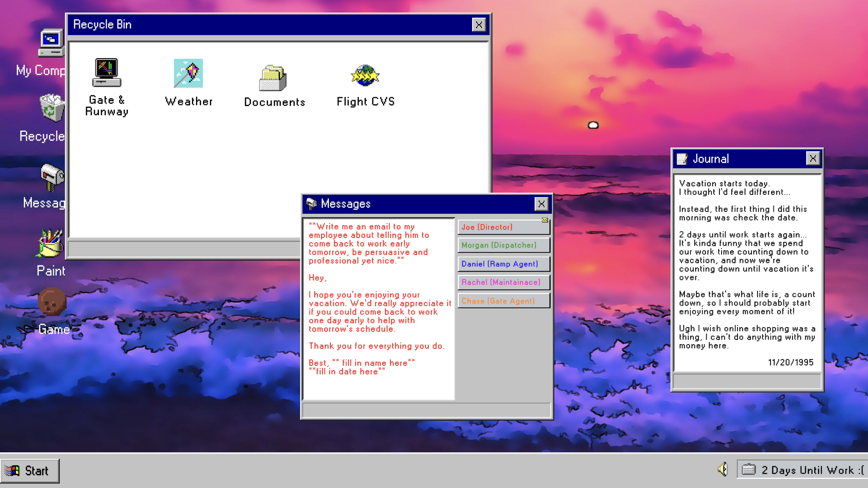Click the unread mail envelope on Joe's entry
The height and width of the screenshot is (488, 868).
click(x=545, y=220)
